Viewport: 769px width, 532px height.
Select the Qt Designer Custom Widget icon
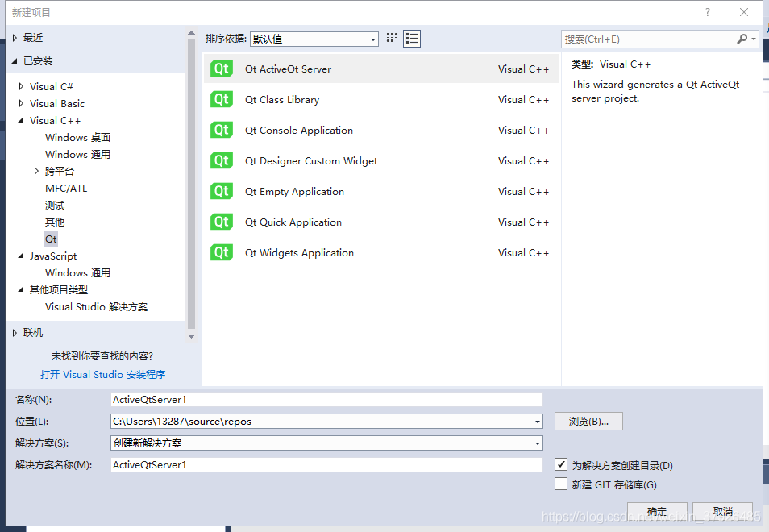[221, 161]
